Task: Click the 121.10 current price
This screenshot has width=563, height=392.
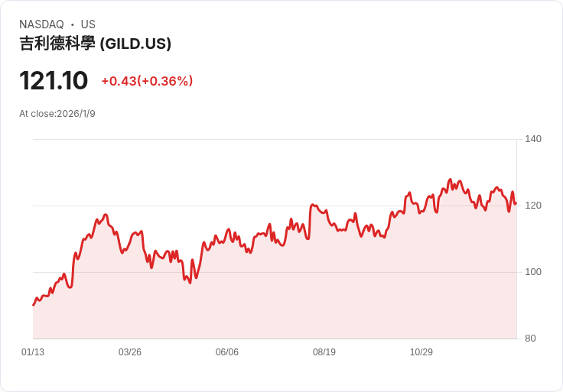Action: click(x=54, y=80)
